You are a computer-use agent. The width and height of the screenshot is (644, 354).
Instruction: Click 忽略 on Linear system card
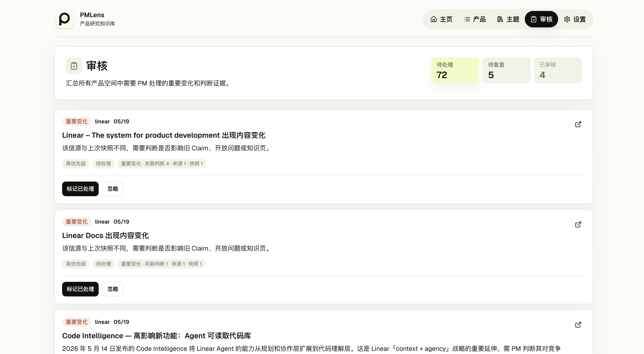[x=113, y=189]
